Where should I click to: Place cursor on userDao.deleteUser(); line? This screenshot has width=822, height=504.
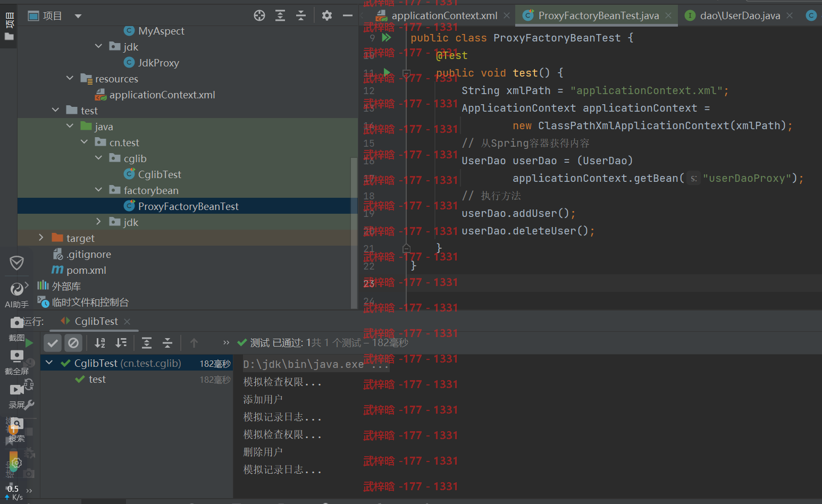(528, 231)
